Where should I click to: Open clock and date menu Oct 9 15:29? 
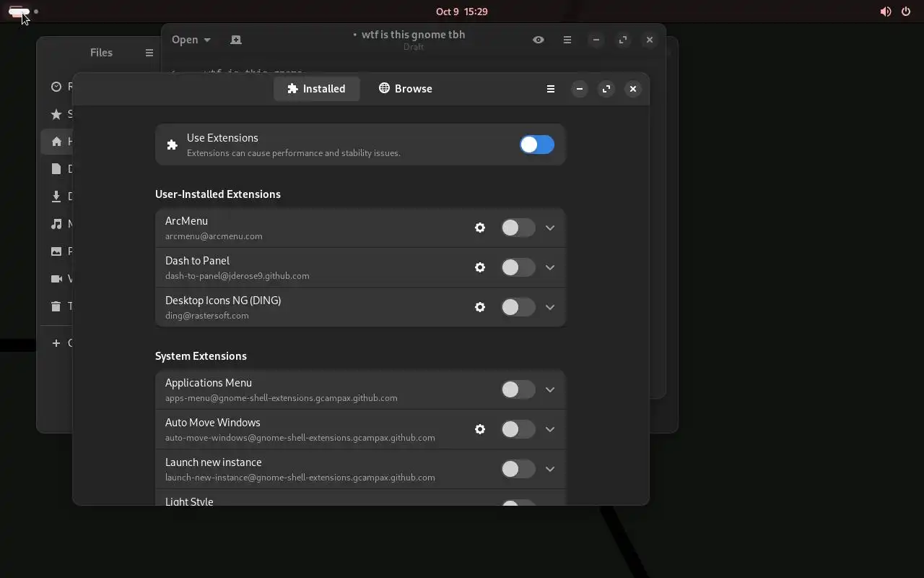[462, 12]
